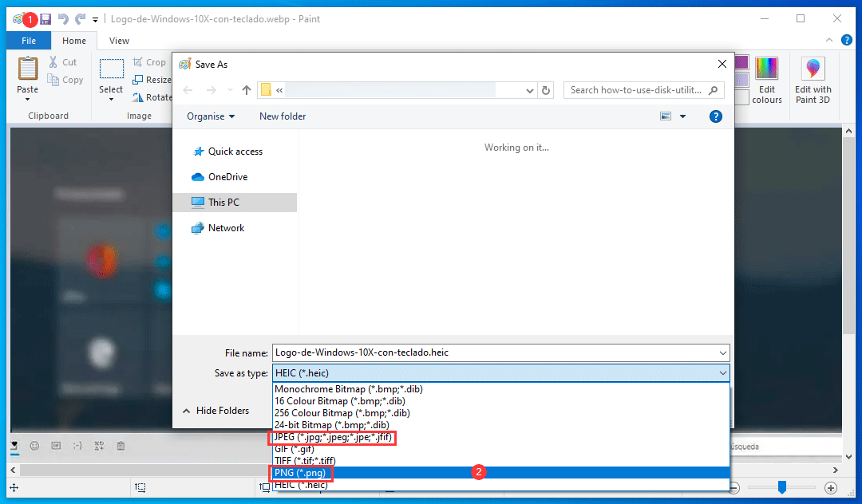
Task: Expand the Select tool options arrow
Action: 111,100
